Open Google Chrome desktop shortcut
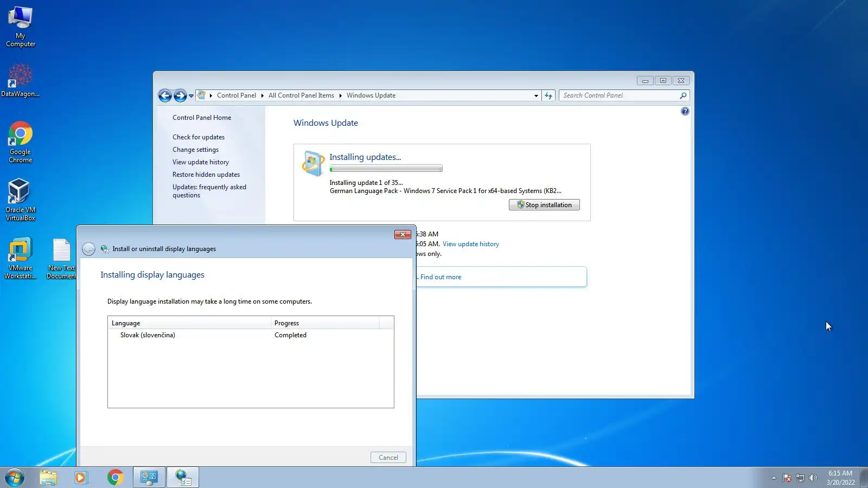Screen dimensions: 868x488 pyautogui.click(x=21, y=142)
